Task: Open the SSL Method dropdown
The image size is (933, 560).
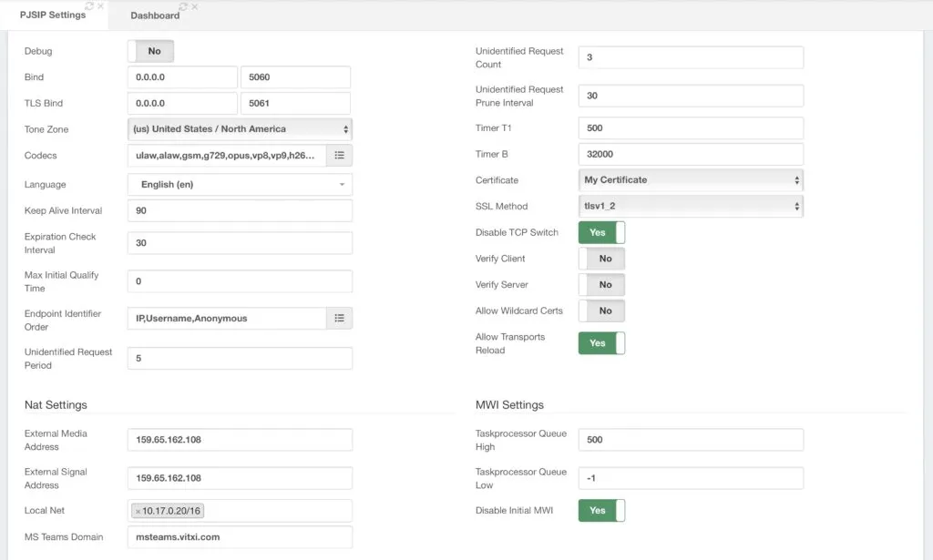Action: point(691,207)
